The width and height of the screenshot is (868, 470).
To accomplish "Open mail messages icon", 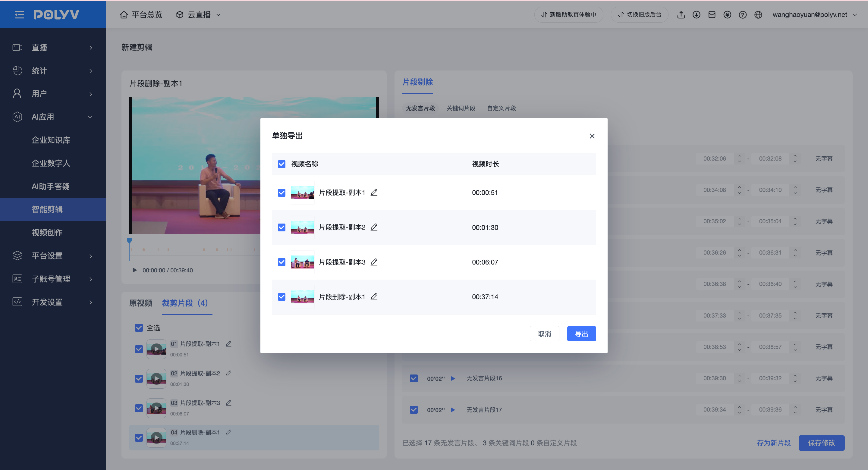I will tap(712, 15).
